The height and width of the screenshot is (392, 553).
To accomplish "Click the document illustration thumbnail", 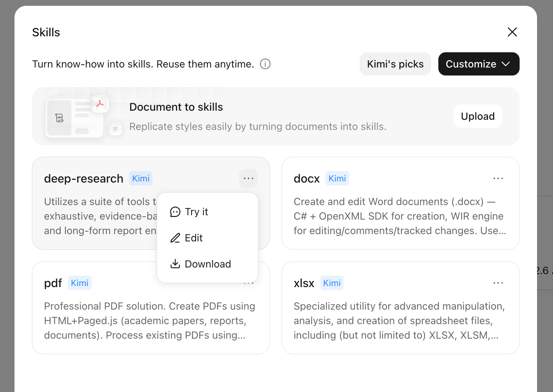I will click(x=83, y=116).
